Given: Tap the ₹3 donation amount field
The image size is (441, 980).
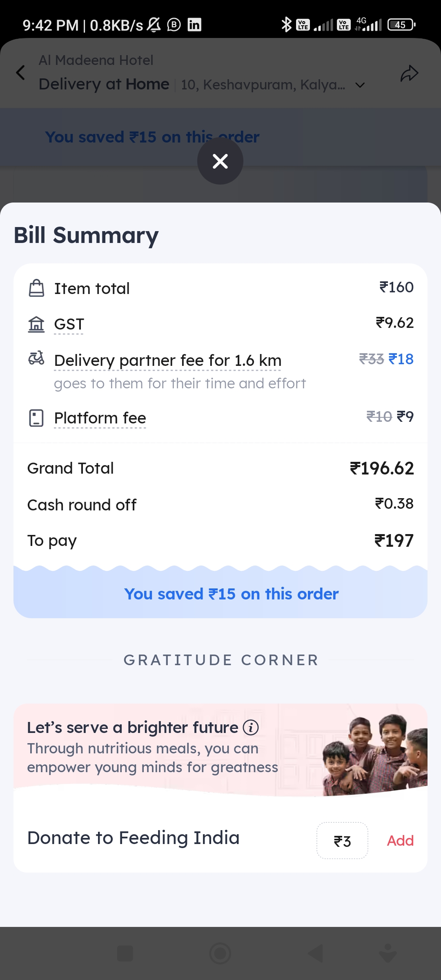Looking at the screenshot, I should click(342, 841).
